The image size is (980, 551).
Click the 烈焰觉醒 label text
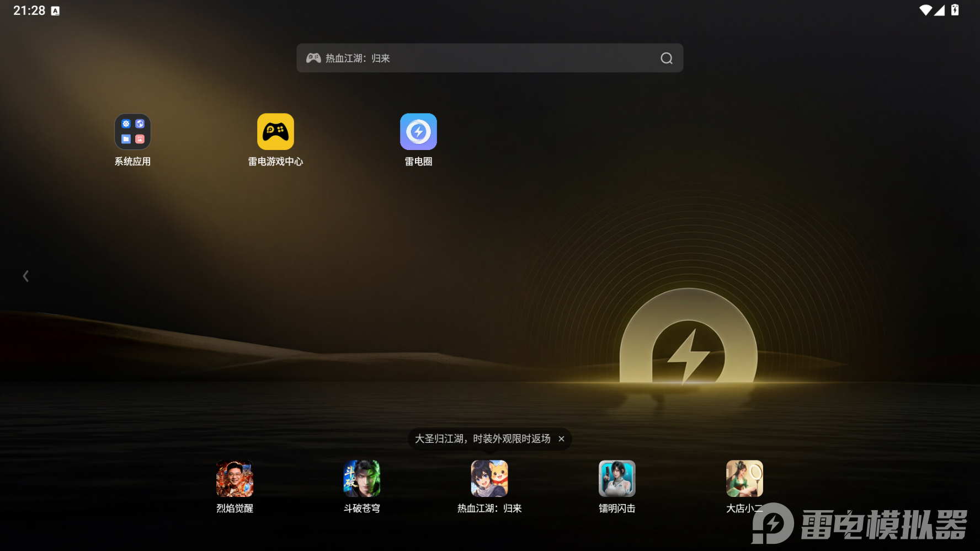point(235,509)
